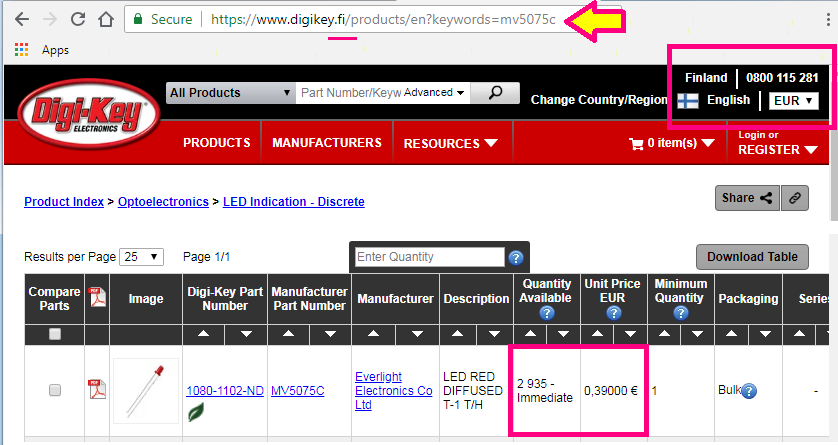Copy link with chain icon button
This screenshot has width=838, height=445.
click(795, 198)
